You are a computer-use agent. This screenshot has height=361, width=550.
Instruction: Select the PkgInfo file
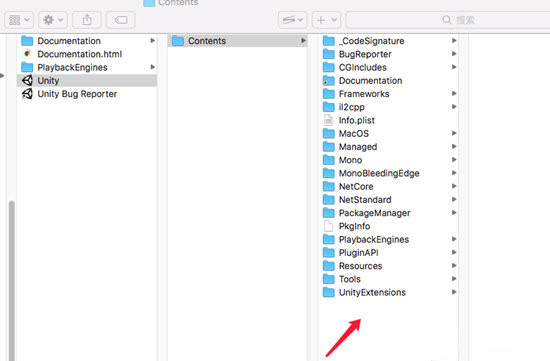347,226
